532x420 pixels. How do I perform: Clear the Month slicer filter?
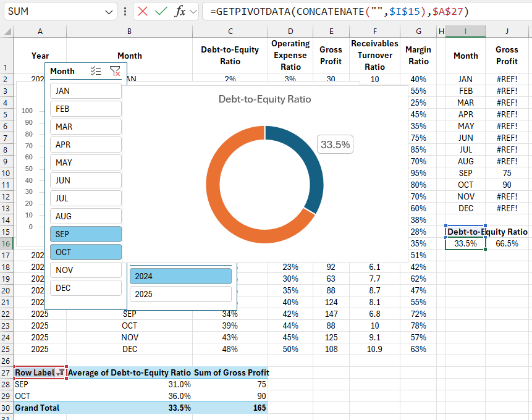(115, 71)
